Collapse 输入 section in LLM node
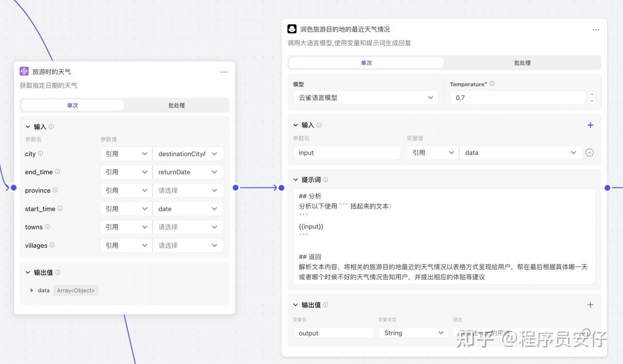This screenshot has height=364, width=623. [295, 125]
